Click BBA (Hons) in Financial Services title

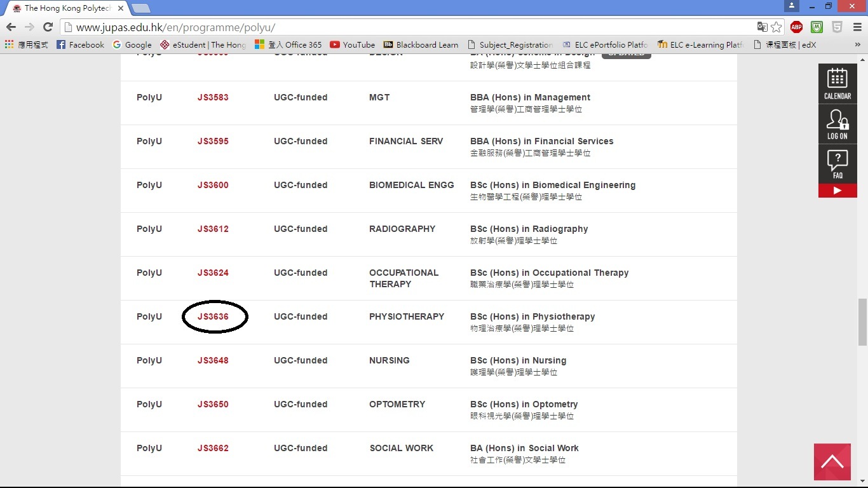click(542, 141)
